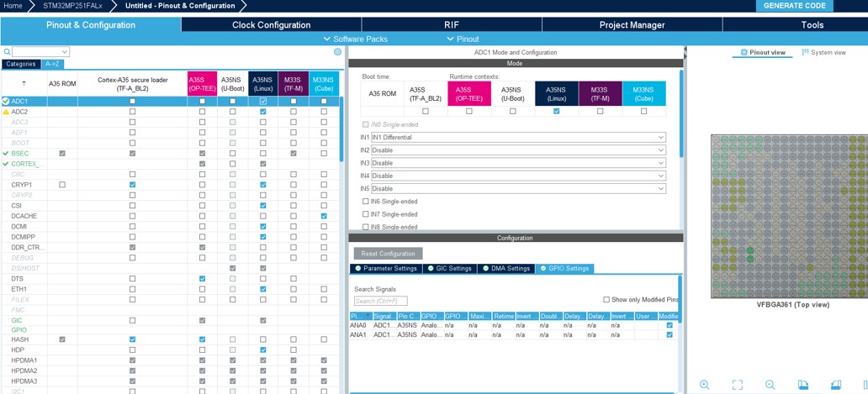Check M33NS (Cube) runtime context in Mode
The width and height of the screenshot is (868, 394).
point(643,111)
